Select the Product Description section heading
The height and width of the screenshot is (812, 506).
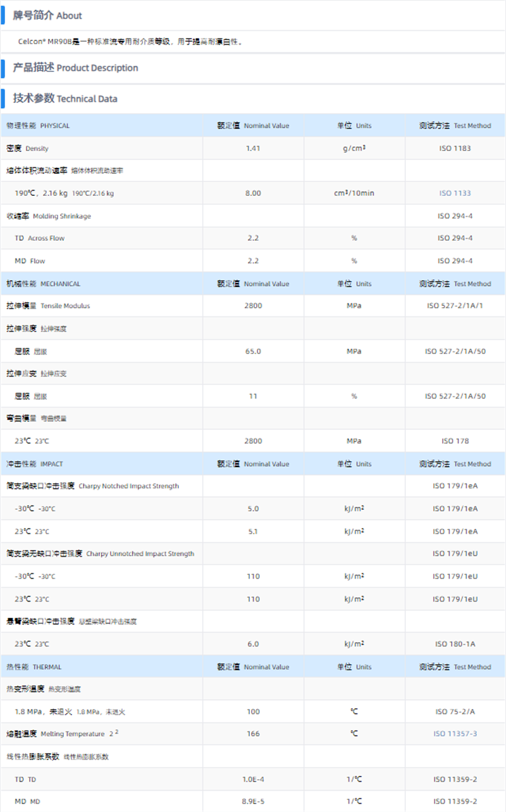pyautogui.click(x=75, y=68)
